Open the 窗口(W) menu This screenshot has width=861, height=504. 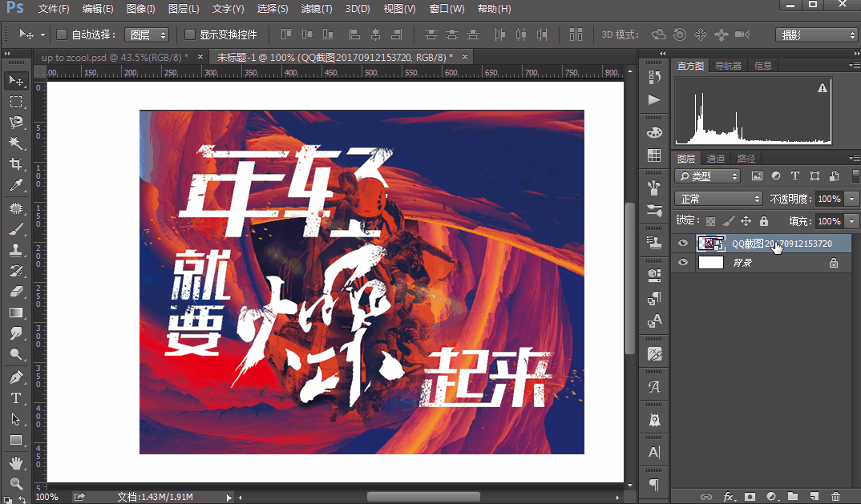tap(447, 9)
